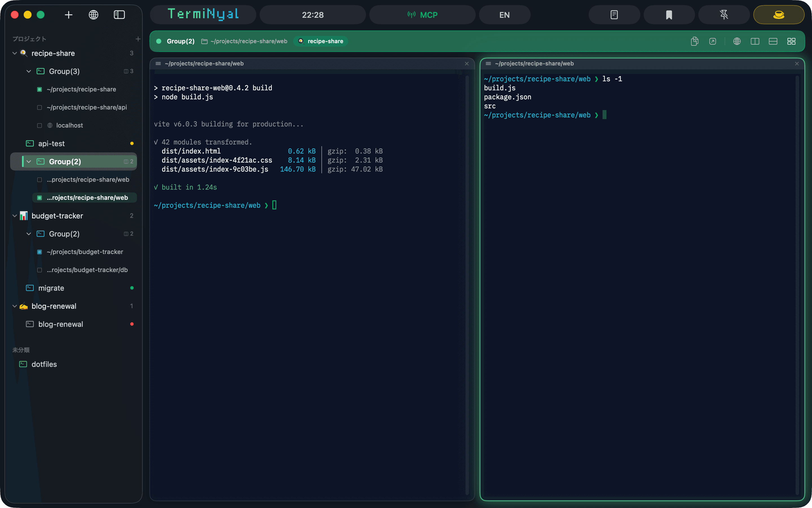Screen dimensions: 812x508
Task: Click left pane scrollbar
Action: pos(467,285)
